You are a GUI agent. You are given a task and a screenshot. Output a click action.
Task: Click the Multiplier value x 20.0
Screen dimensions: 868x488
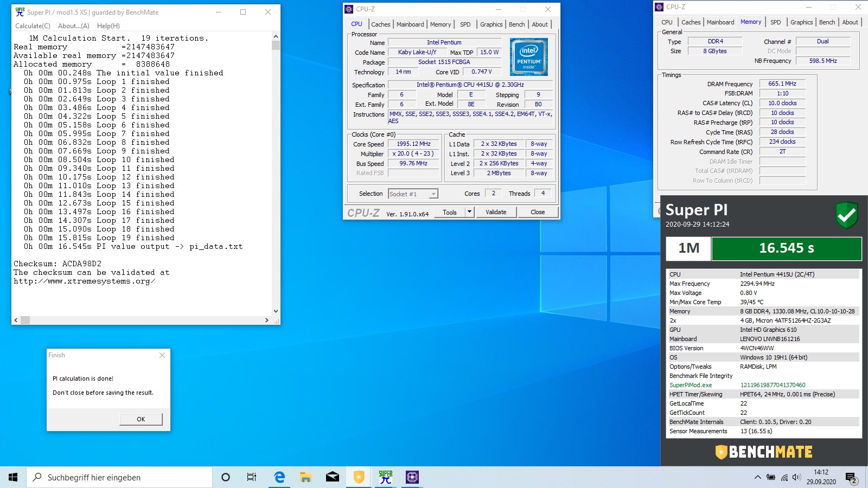coord(413,154)
